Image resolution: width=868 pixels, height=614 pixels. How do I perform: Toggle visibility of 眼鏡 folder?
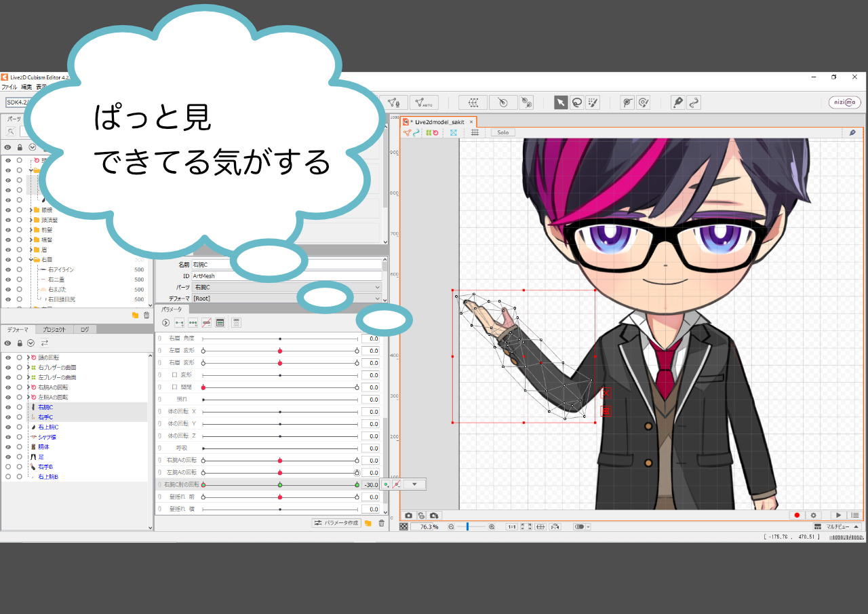pyautogui.click(x=8, y=210)
